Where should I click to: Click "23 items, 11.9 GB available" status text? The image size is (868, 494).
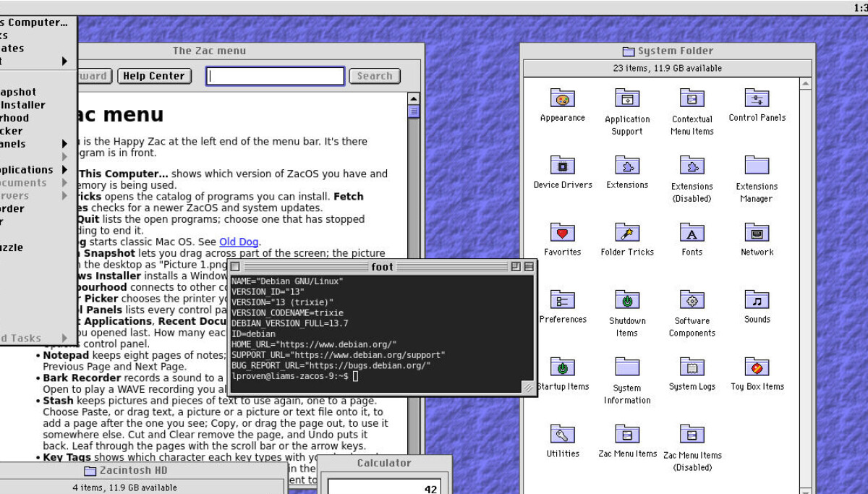click(x=668, y=68)
